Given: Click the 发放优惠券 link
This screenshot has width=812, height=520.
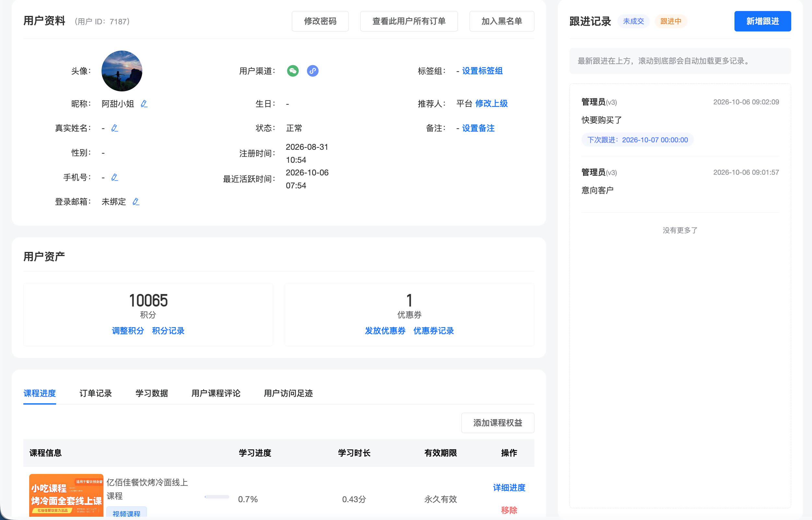Looking at the screenshot, I should pyautogui.click(x=385, y=331).
